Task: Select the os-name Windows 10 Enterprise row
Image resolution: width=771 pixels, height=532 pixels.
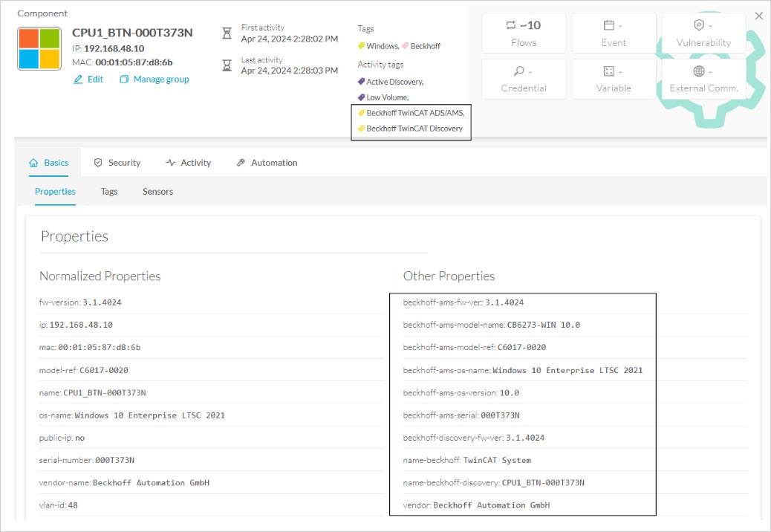Action: [211, 415]
